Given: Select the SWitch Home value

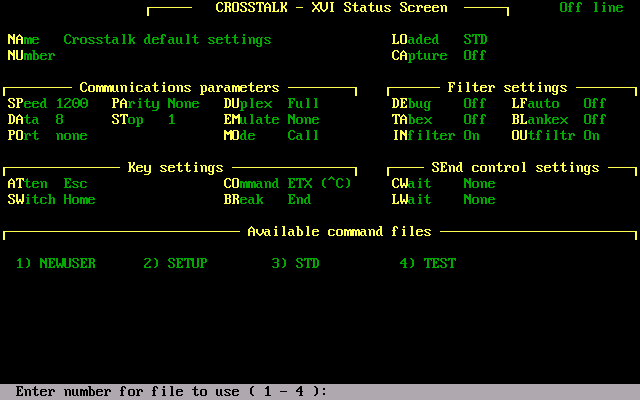Looking at the screenshot, I should tap(80, 200).
